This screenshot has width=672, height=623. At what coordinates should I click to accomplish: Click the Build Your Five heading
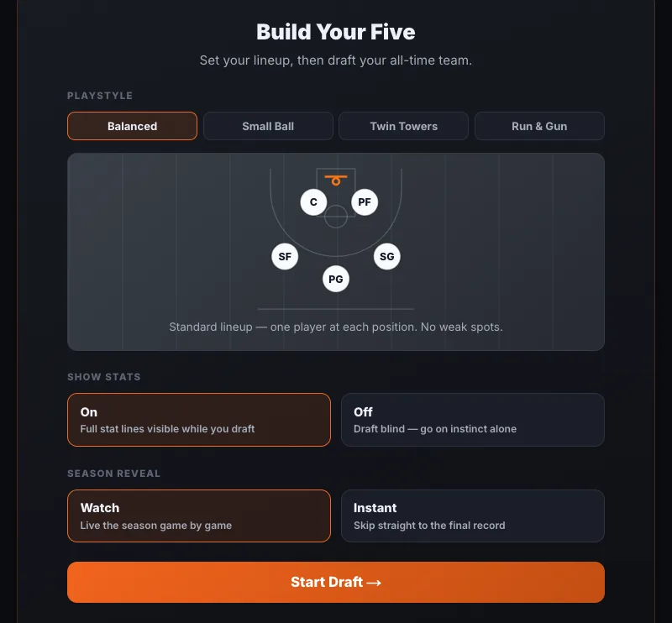pyautogui.click(x=335, y=32)
